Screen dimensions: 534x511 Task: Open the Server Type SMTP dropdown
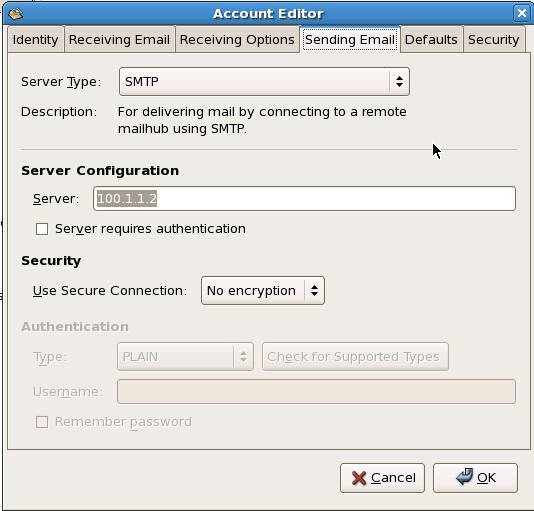point(264,81)
